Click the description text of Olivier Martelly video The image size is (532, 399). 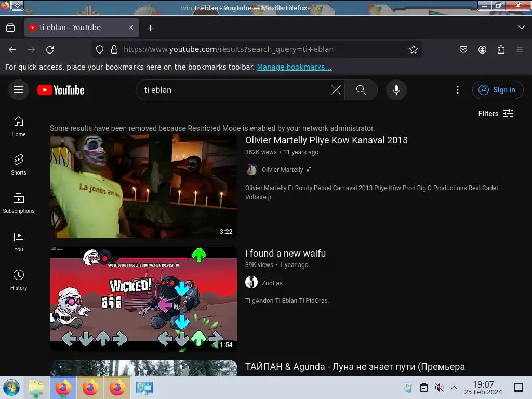click(371, 192)
